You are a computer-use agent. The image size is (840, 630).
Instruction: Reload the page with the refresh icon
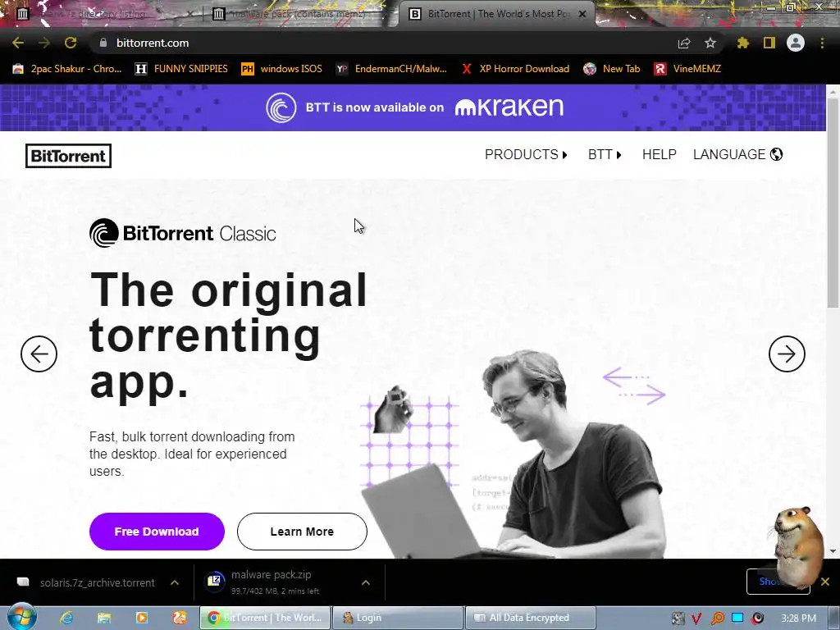[71, 43]
